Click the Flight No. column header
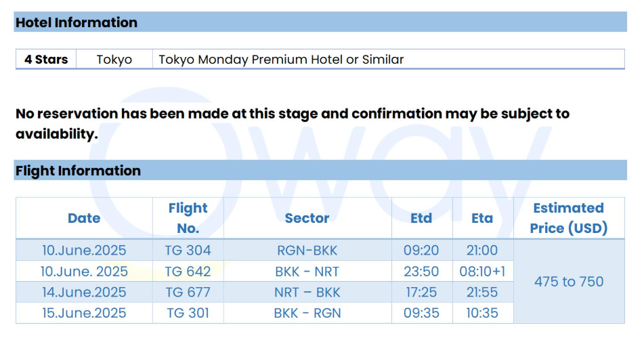The width and height of the screenshot is (644, 340). (x=188, y=218)
